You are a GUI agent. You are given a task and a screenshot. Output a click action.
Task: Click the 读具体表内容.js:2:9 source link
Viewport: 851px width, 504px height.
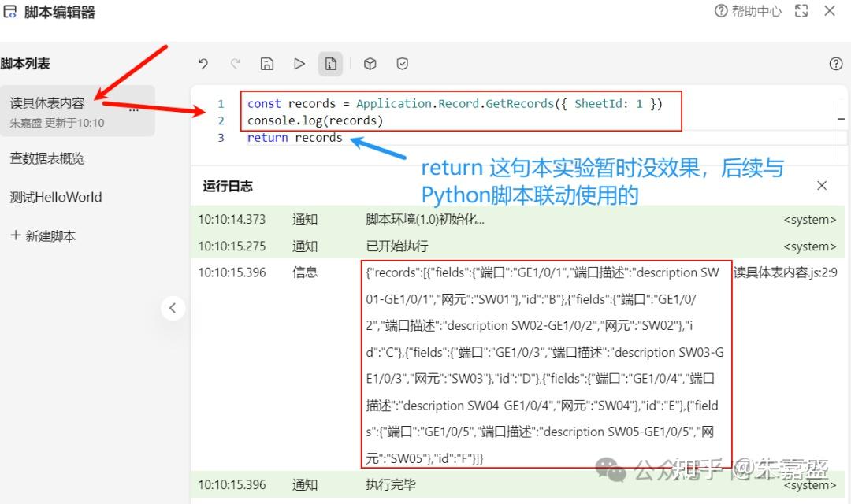pos(786,272)
